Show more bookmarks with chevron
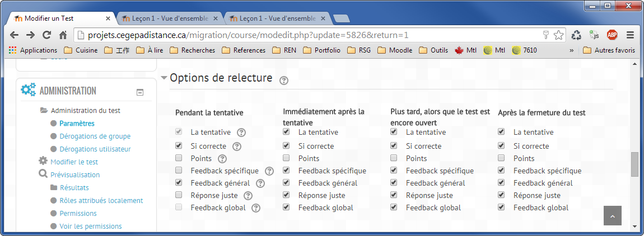644x236 pixels. [x=571, y=50]
